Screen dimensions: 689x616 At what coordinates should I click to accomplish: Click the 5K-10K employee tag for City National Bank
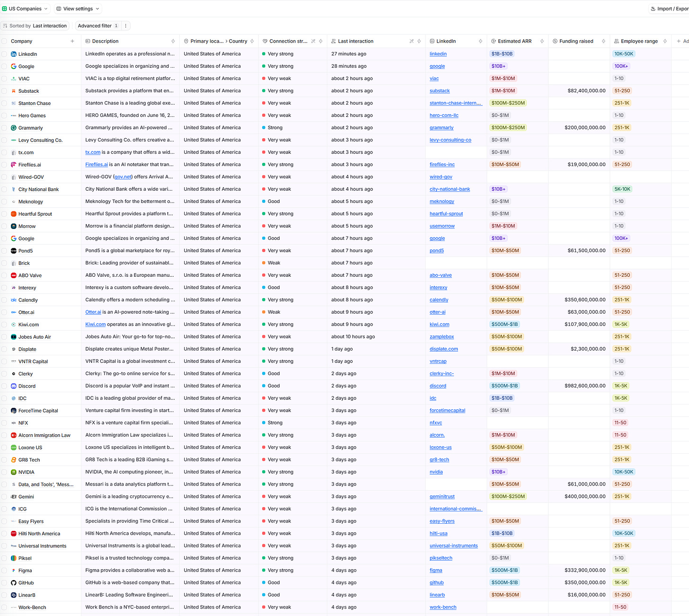coord(622,189)
